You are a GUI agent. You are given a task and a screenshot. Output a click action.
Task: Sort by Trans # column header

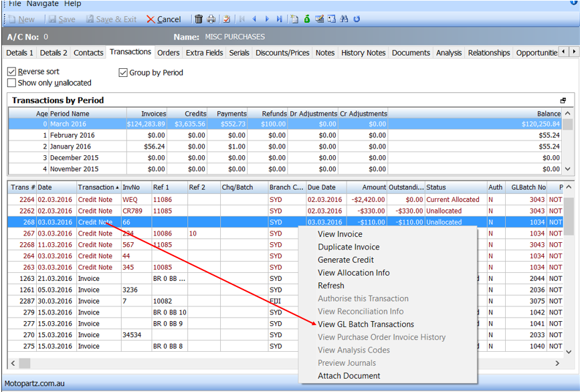click(x=22, y=187)
